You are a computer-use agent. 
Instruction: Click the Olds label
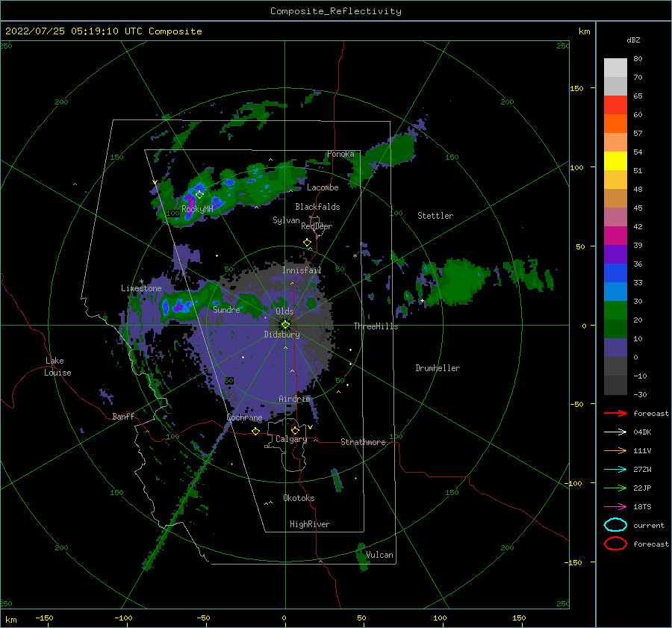[x=284, y=311]
